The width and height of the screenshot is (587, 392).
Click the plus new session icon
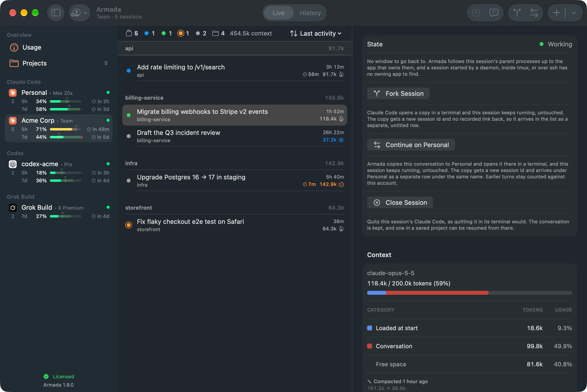click(x=556, y=13)
